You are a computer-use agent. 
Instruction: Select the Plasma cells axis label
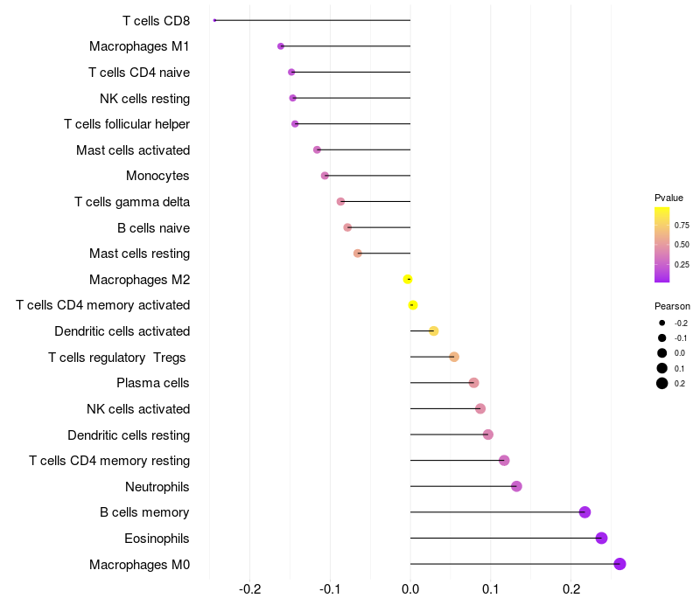click(153, 383)
